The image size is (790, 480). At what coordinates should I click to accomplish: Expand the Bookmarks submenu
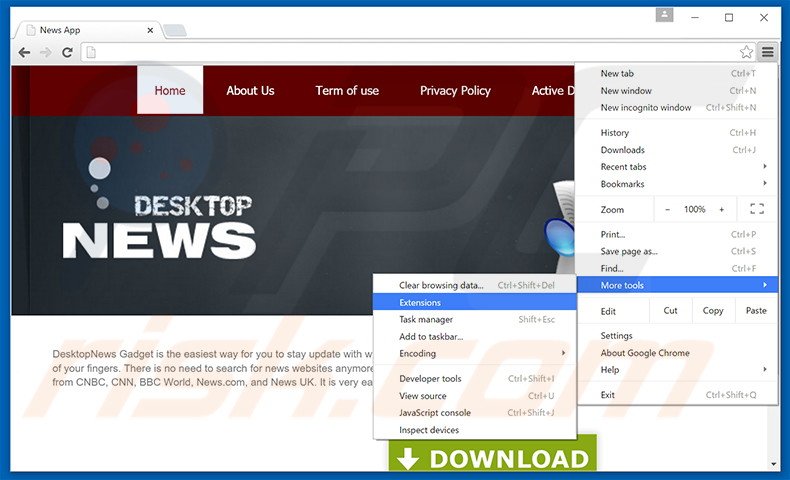coord(677,184)
